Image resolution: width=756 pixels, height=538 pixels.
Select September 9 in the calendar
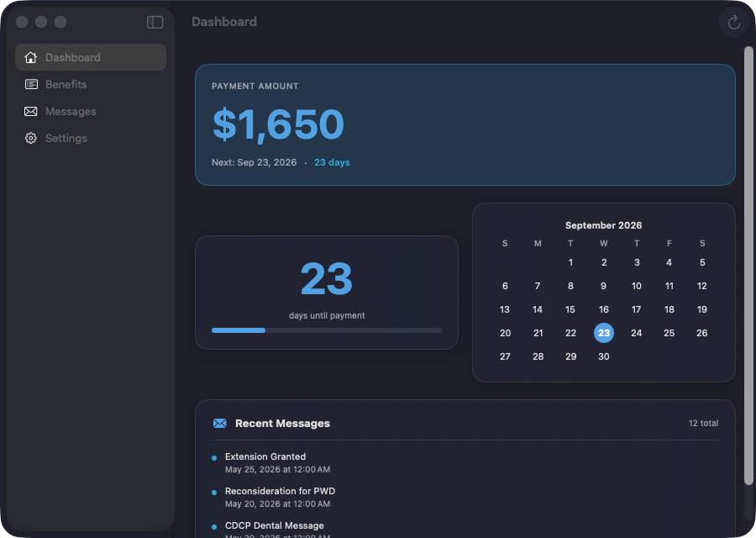pyautogui.click(x=604, y=286)
